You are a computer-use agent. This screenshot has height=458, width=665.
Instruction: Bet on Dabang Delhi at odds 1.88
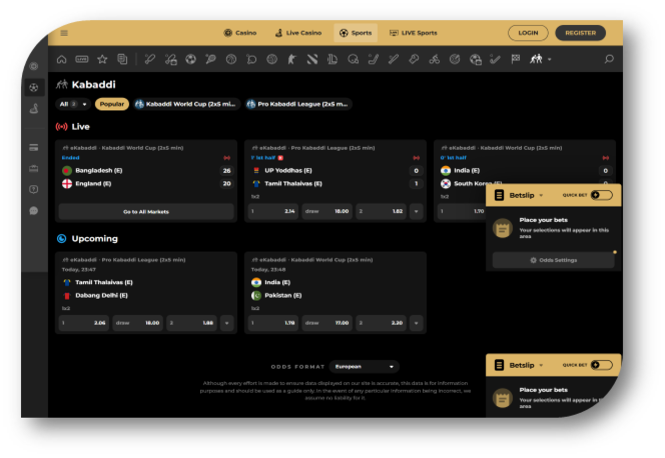pos(192,323)
